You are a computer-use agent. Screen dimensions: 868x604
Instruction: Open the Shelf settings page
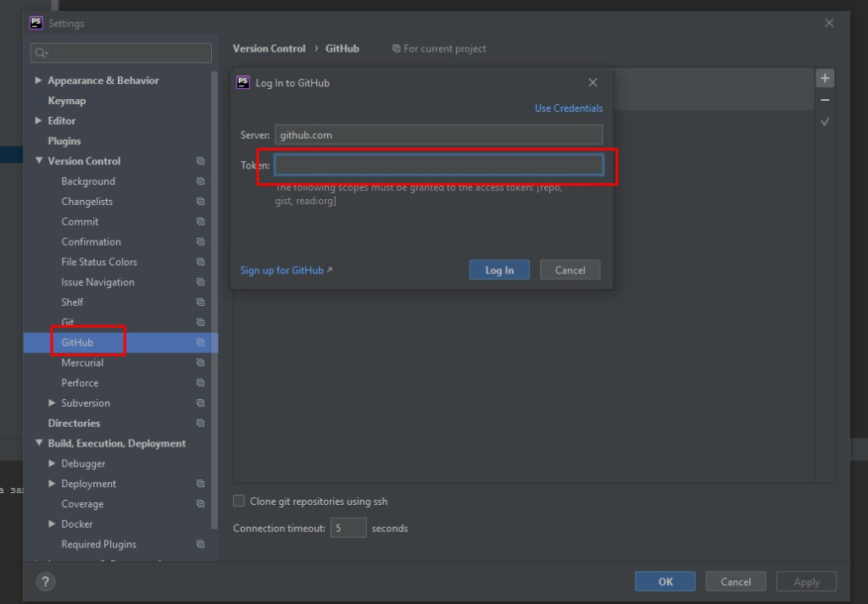72,302
